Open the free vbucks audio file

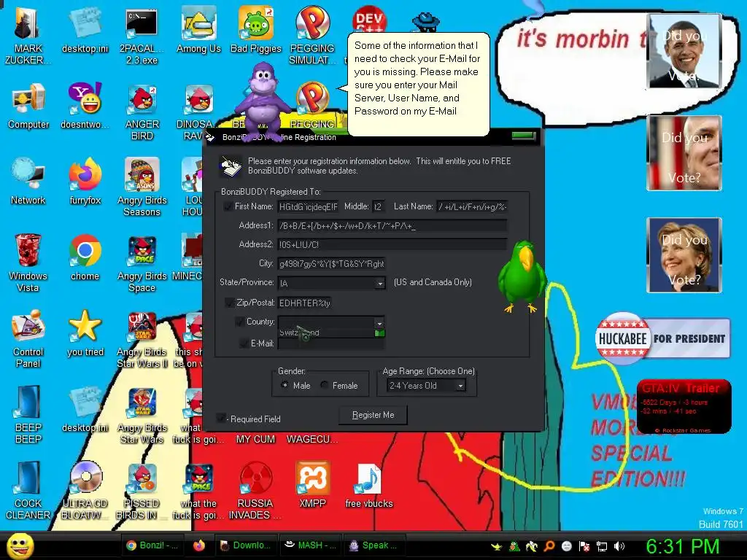coord(369,485)
